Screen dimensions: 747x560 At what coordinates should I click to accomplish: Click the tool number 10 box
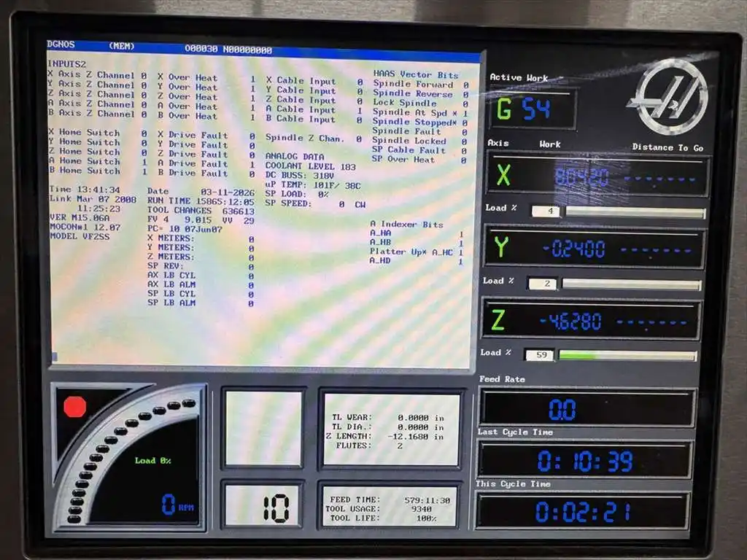pos(276,507)
